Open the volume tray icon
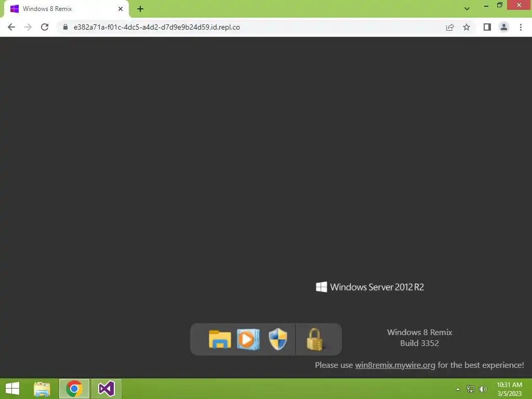The image size is (532, 399). [x=483, y=389]
